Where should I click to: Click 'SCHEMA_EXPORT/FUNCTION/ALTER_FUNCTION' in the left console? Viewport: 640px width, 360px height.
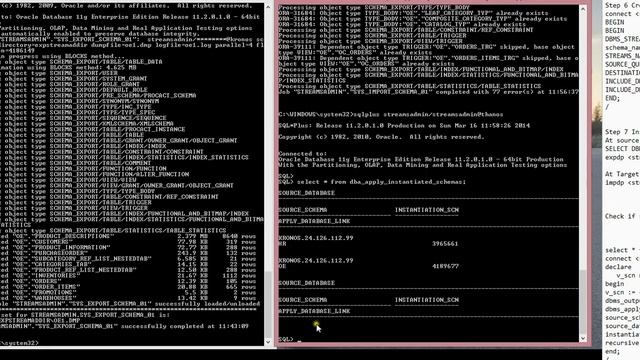coord(119,174)
